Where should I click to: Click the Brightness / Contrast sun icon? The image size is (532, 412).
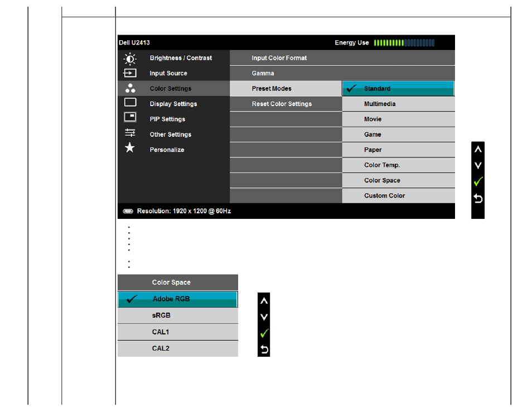(x=130, y=59)
